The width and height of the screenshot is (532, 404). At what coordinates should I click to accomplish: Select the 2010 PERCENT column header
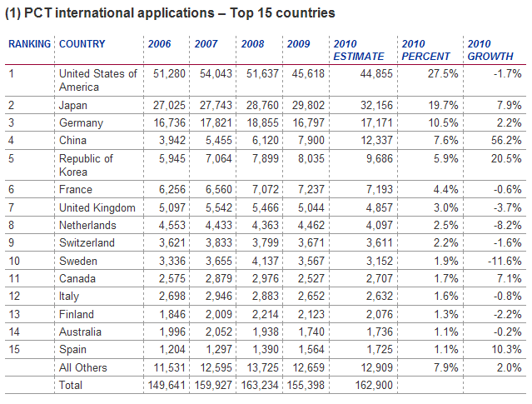click(425, 50)
